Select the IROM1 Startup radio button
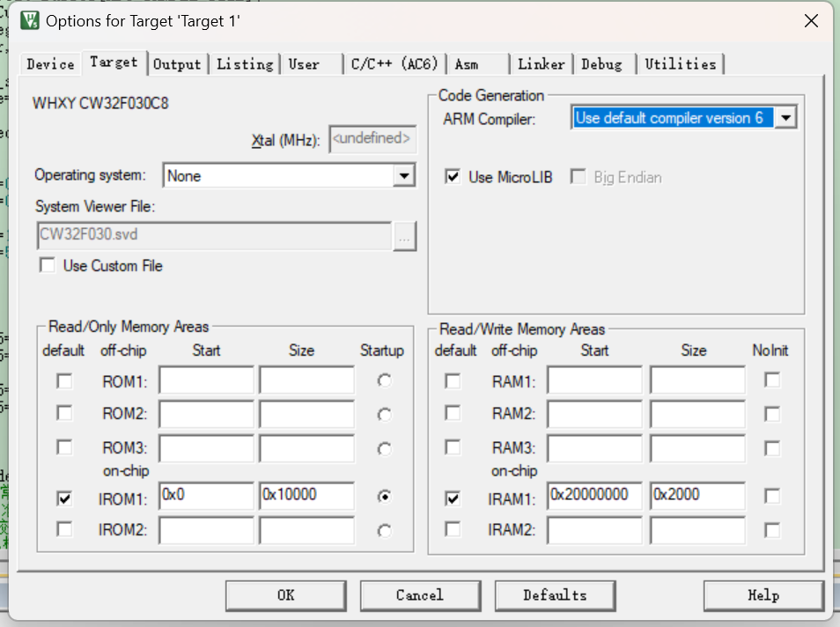This screenshot has height=627, width=840. coord(384,497)
